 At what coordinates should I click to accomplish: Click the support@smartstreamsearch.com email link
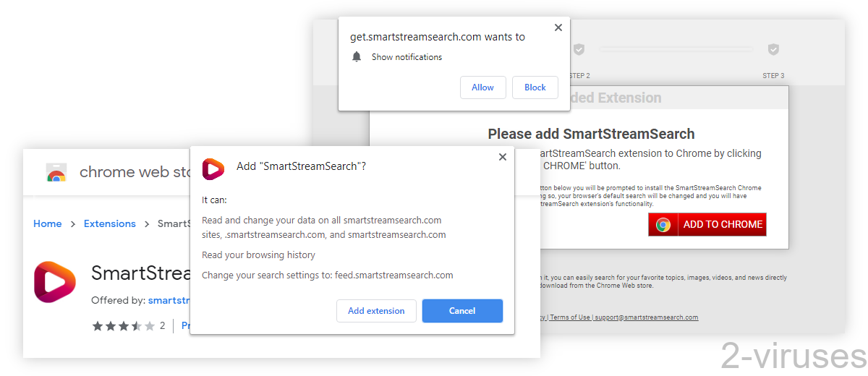pyautogui.click(x=646, y=317)
